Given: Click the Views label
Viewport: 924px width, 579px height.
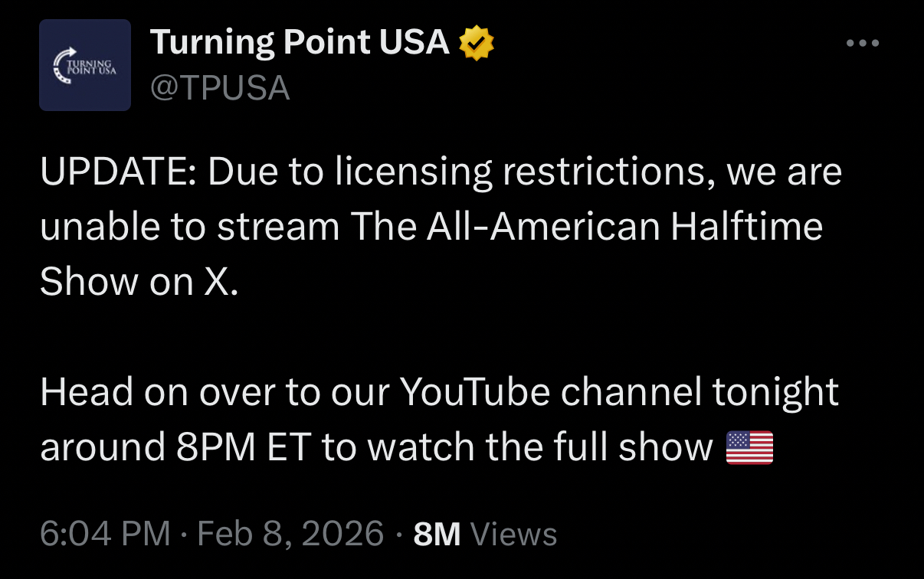Looking at the screenshot, I should [x=513, y=534].
